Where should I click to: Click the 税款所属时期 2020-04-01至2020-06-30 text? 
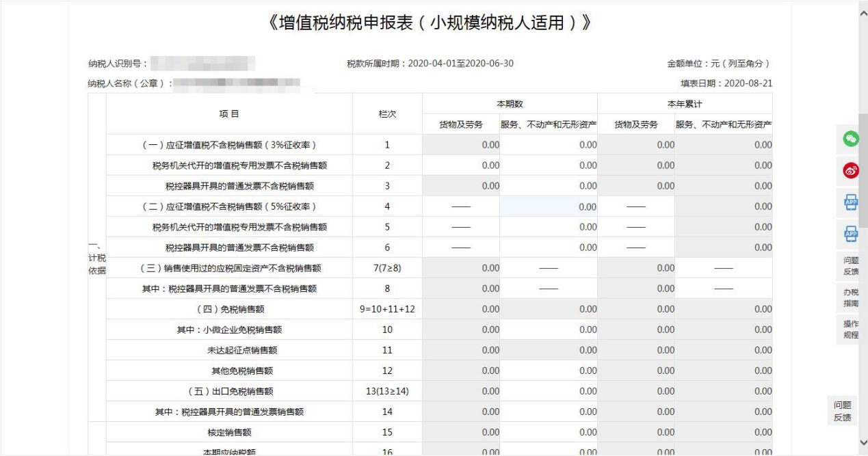(430, 64)
